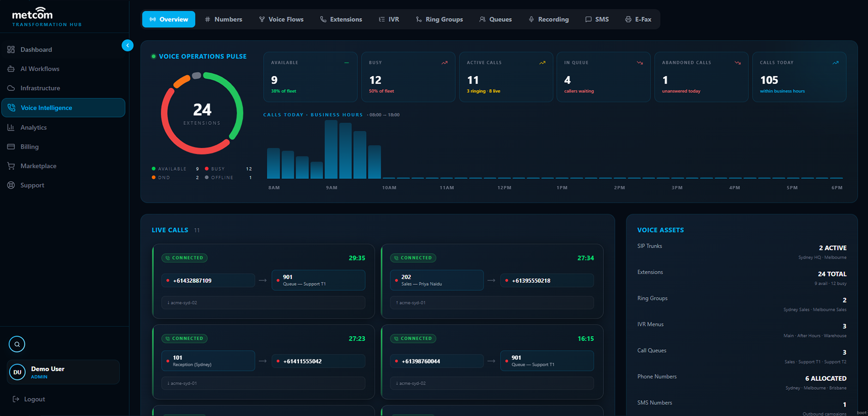Click the Connected badge on 29:35 call

pos(184,258)
